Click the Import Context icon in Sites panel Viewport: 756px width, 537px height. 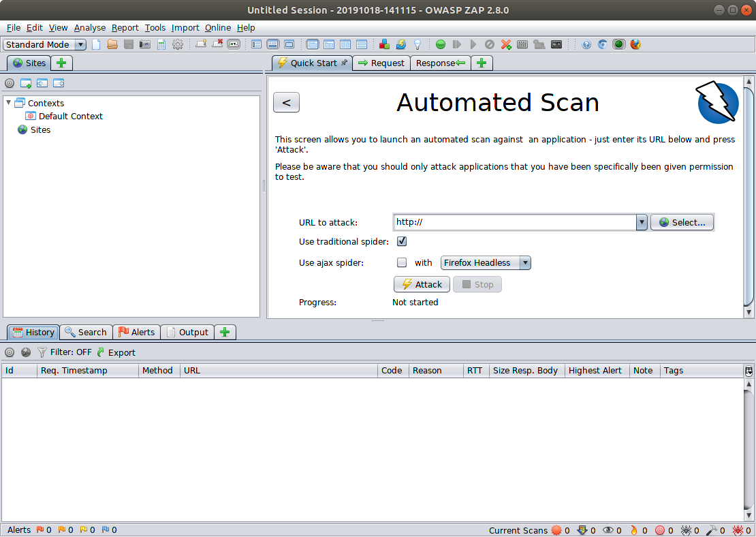coord(42,83)
